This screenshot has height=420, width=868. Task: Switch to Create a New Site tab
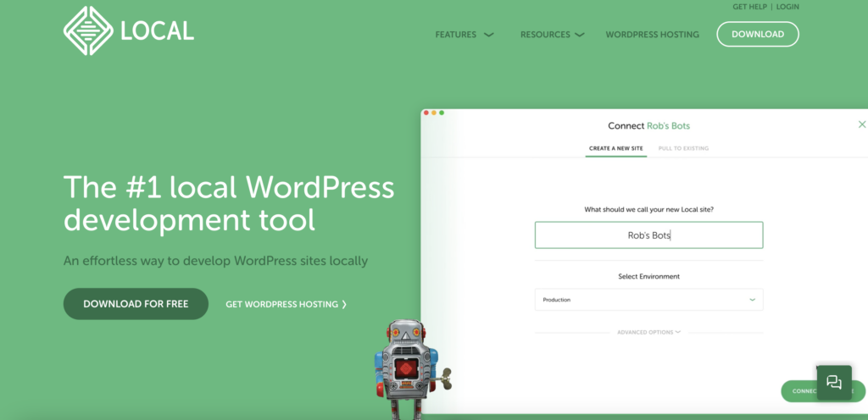tap(616, 149)
